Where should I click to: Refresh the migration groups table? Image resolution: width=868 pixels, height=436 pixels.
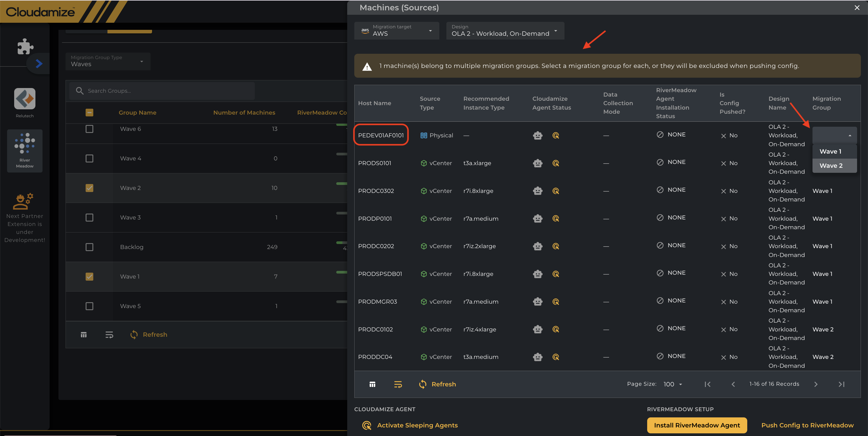pyautogui.click(x=149, y=335)
